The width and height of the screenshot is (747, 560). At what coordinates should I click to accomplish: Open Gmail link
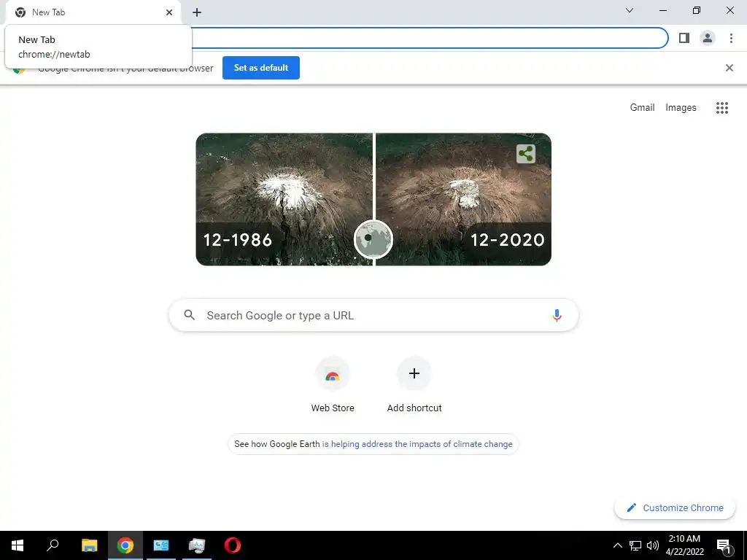coord(642,108)
